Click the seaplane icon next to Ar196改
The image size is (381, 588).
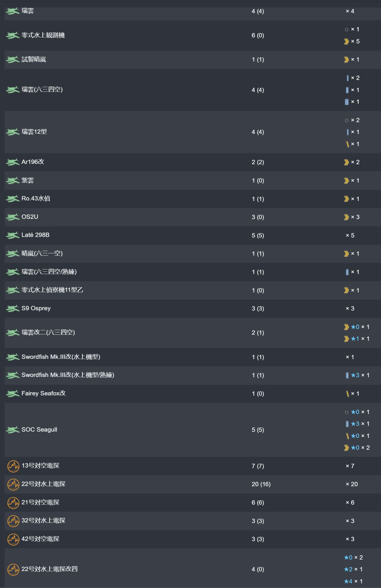point(13,162)
